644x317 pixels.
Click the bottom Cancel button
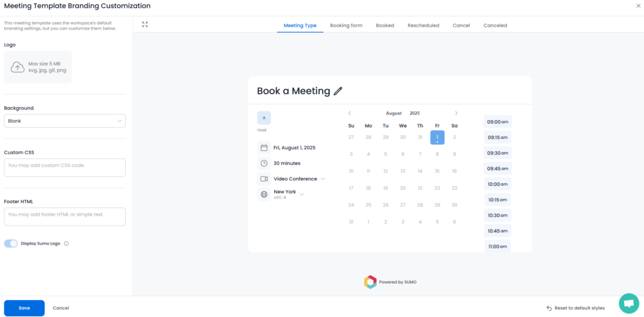point(61,308)
